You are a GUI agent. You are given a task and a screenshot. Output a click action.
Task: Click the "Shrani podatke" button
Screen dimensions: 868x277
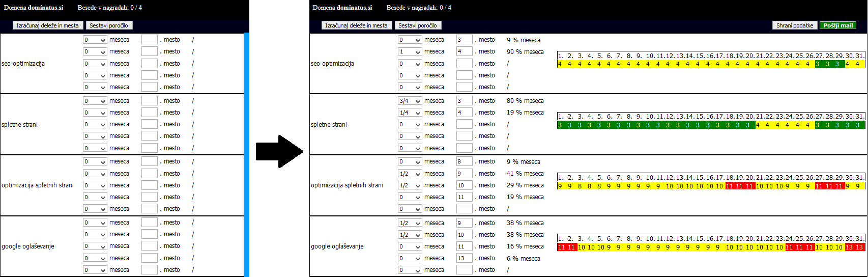pyautogui.click(x=795, y=25)
